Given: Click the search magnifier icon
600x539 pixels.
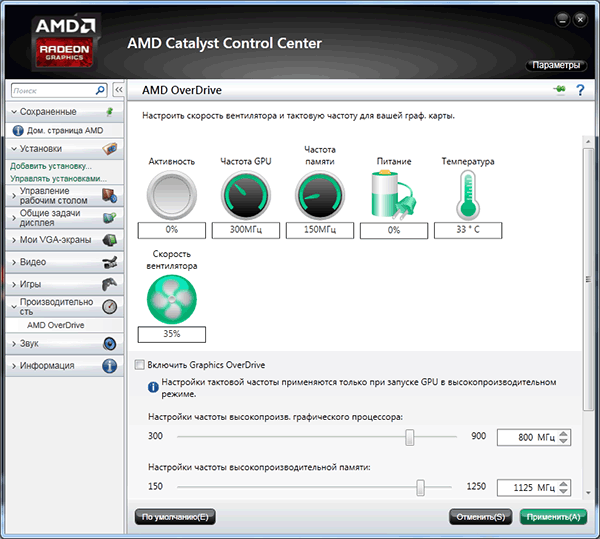Looking at the screenshot, I should point(100,91).
